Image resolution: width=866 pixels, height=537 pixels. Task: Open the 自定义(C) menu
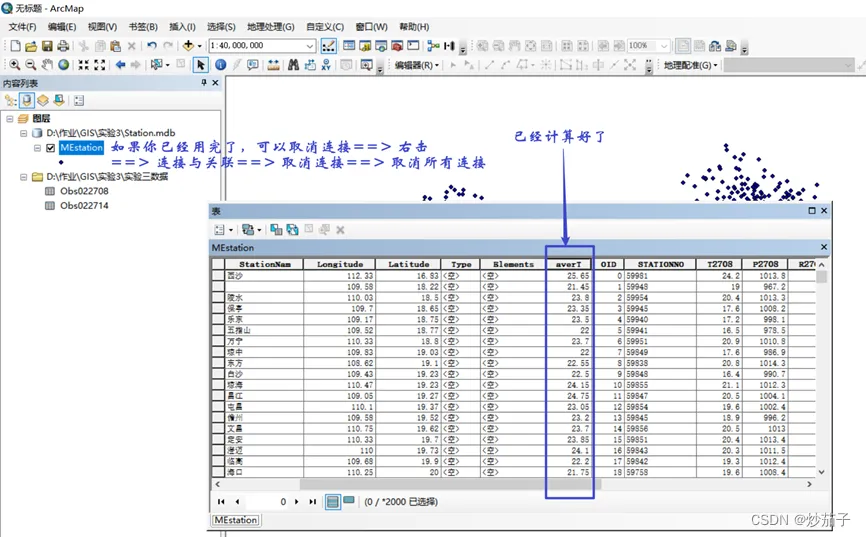point(325,27)
